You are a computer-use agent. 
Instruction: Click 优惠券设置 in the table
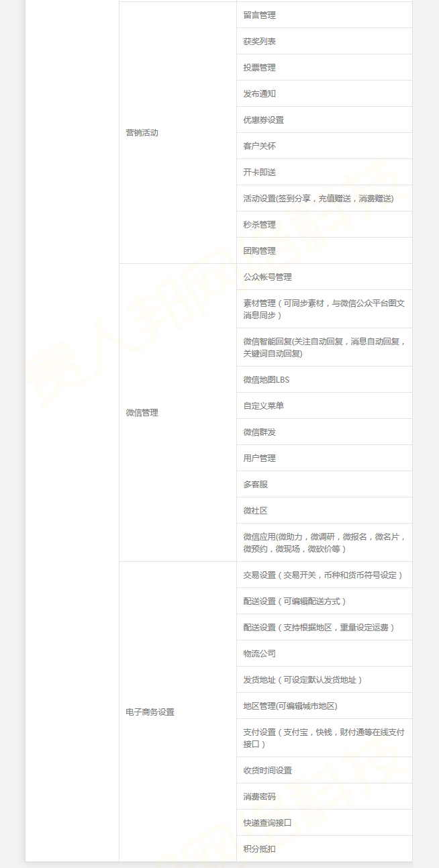click(x=324, y=119)
